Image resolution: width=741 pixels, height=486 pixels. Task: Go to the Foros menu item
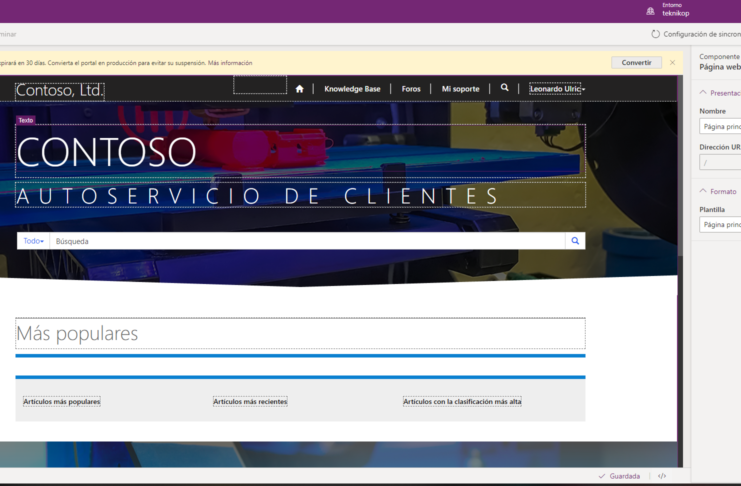point(411,89)
